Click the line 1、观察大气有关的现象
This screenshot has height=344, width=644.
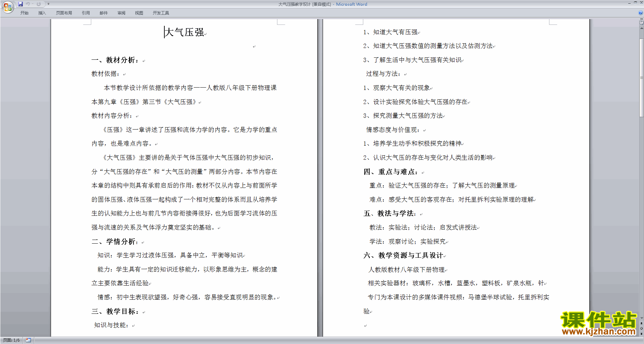397,88
